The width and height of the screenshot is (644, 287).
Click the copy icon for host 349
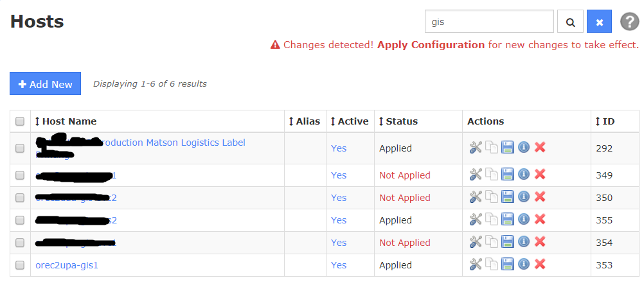[x=491, y=175]
